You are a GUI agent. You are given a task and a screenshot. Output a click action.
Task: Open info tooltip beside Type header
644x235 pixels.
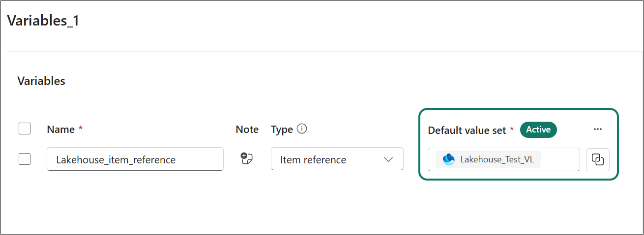(302, 129)
